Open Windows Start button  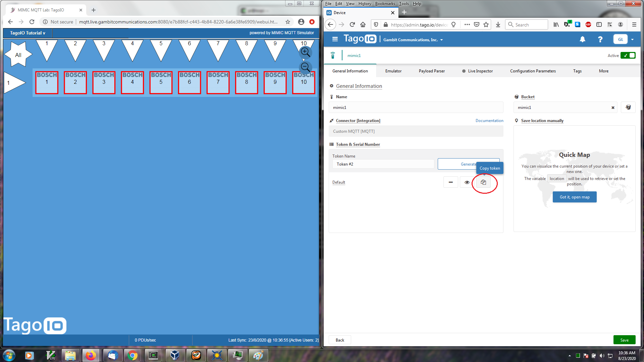[9, 355]
